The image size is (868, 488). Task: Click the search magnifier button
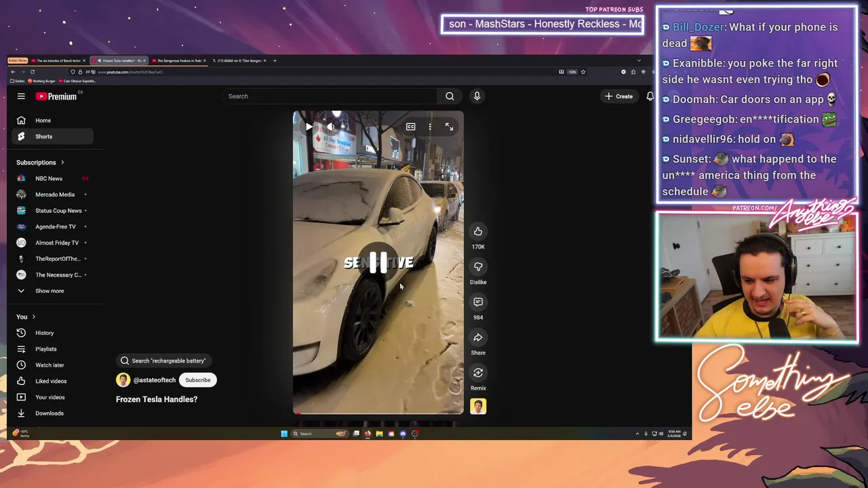pos(450,96)
